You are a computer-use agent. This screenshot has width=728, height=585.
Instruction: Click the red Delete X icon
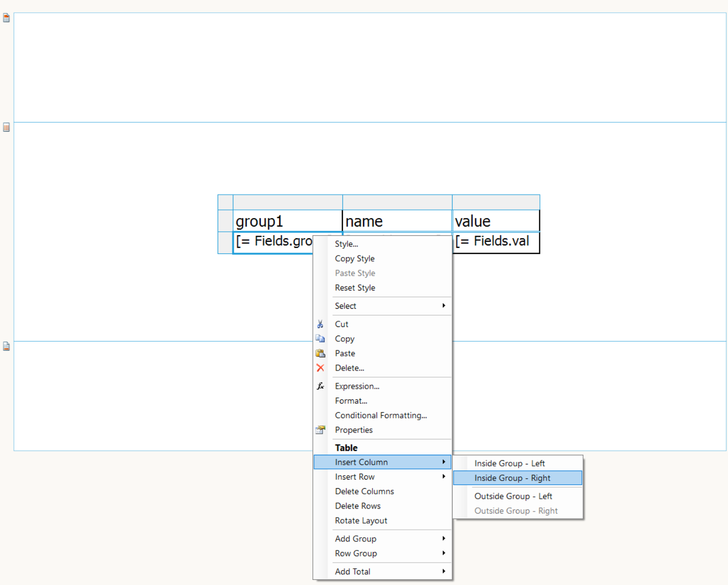tap(320, 368)
